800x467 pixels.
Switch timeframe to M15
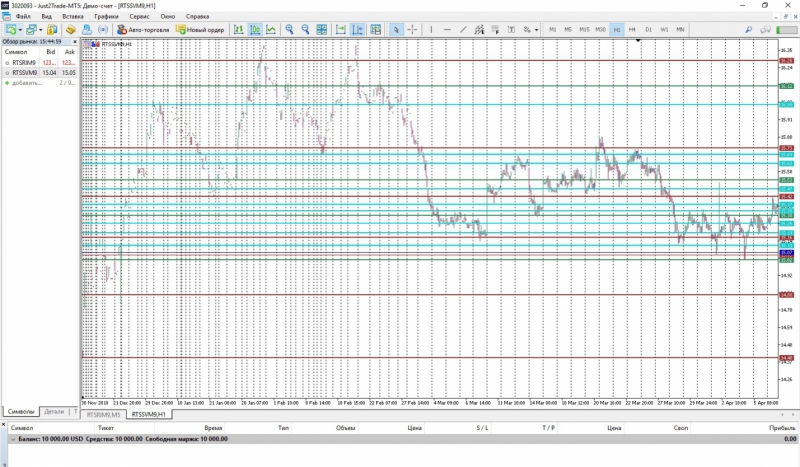[584, 30]
